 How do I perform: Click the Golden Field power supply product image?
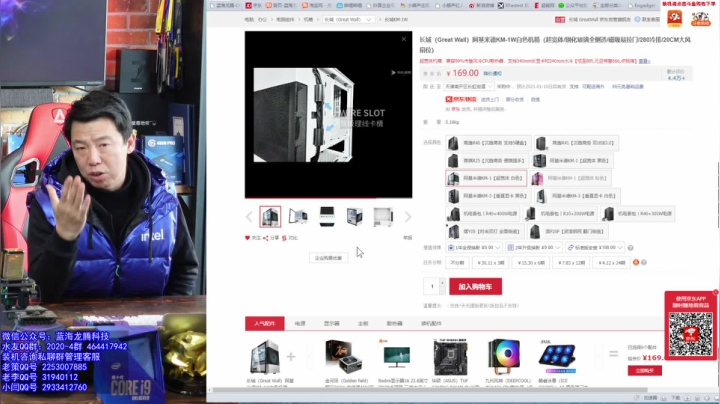344,356
